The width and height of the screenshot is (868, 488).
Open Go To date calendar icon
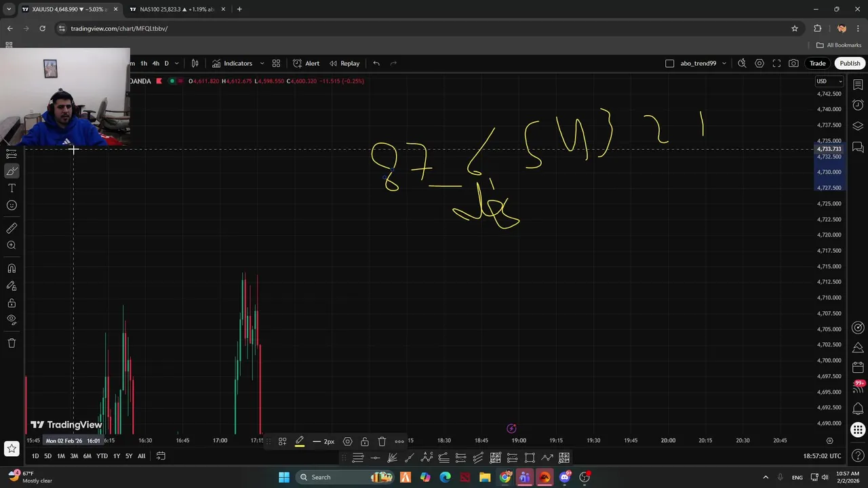tap(161, 456)
